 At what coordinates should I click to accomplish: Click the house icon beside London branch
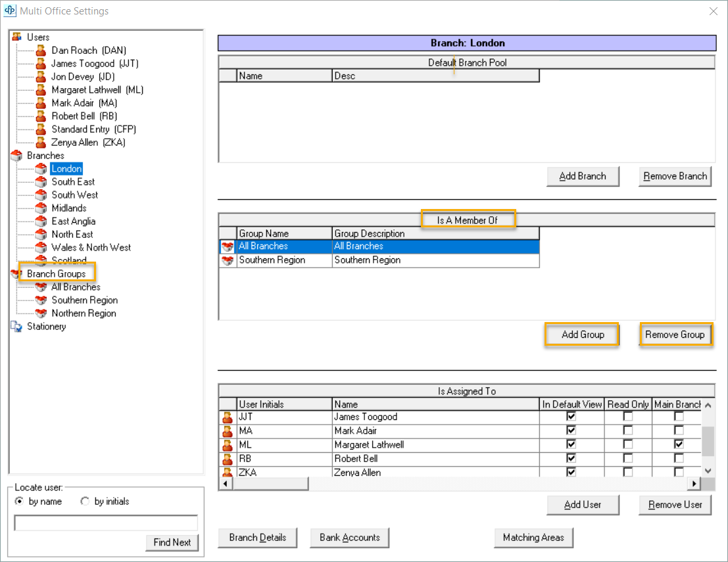pos(41,168)
